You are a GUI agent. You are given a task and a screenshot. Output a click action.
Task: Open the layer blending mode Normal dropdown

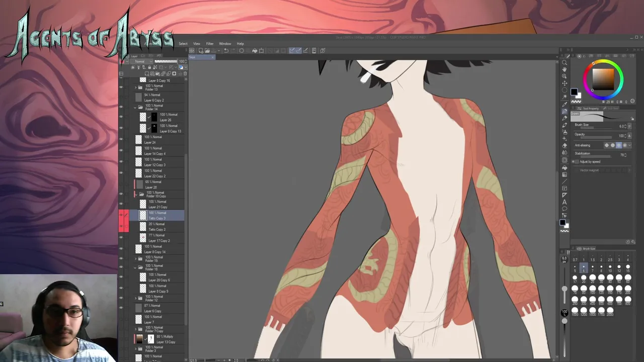click(142, 61)
